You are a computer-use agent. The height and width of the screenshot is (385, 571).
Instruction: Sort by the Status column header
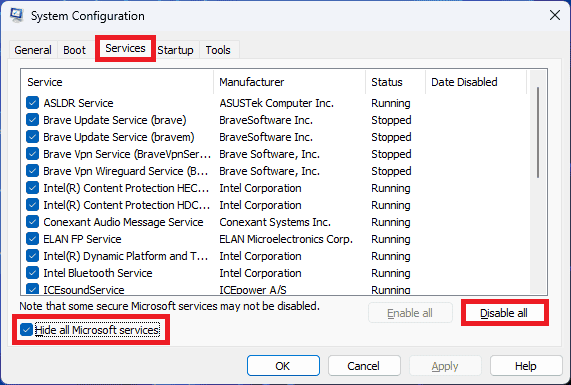(x=395, y=82)
